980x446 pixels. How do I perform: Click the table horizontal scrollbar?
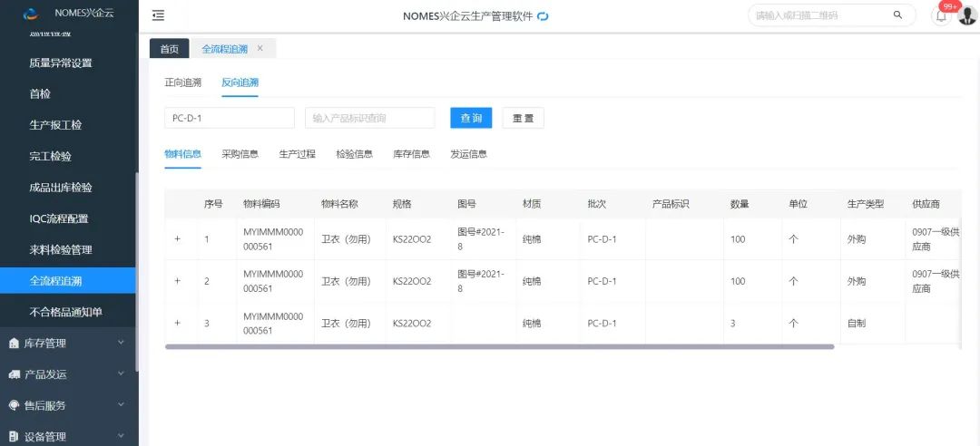tap(499, 346)
